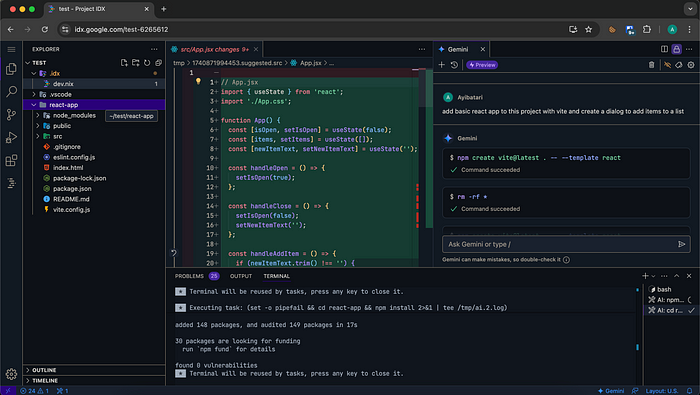The height and width of the screenshot is (395, 700).
Task: Click App.jsx in the breadcrumb
Action: coord(310,63)
